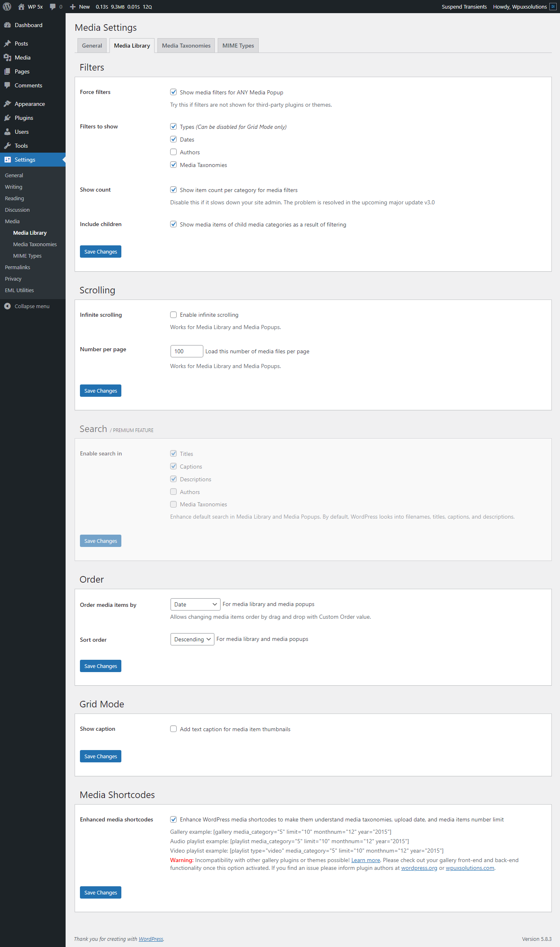The height and width of the screenshot is (947, 560).
Task: Open MIME Types in sidebar submenu
Action: pyautogui.click(x=27, y=256)
